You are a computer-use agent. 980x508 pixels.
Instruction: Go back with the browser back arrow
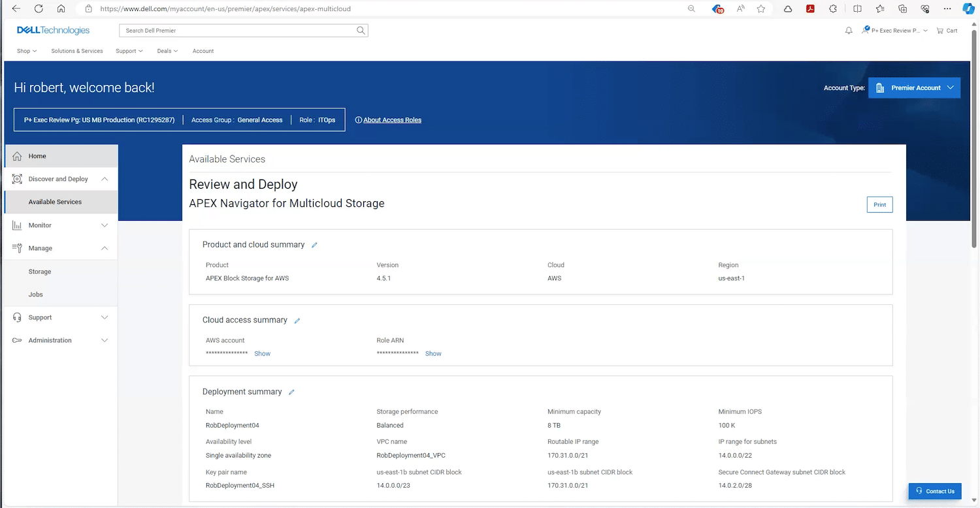(x=16, y=9)
